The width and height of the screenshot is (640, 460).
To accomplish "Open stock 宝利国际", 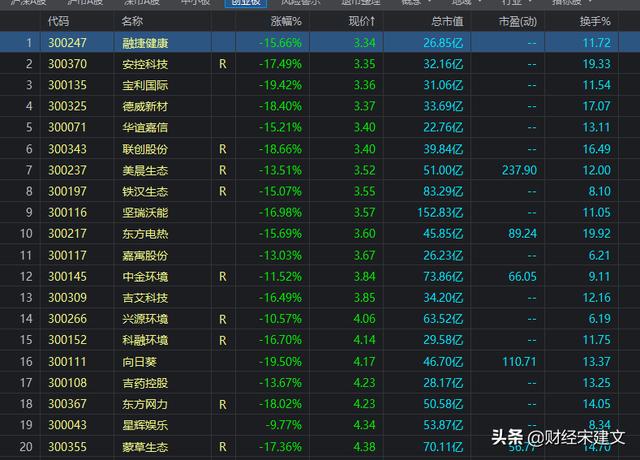I will (145, 85).
